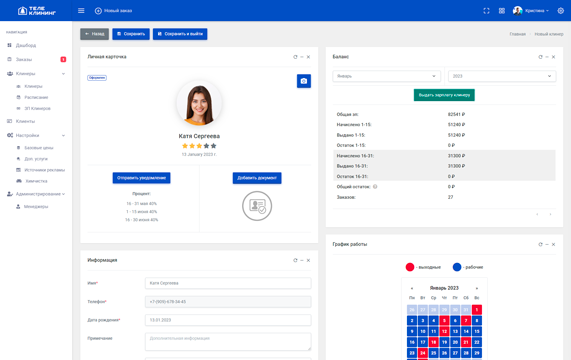Click next arrow in Баланс panel
The width and height of the screenshot is (571, 360).
550,214
